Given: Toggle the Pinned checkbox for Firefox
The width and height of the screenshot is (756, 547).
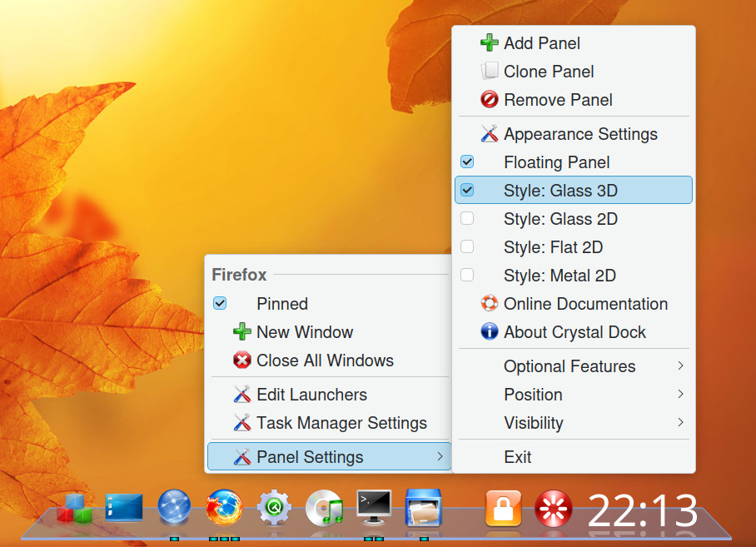Looking at the screenshot, I should (x=220, y=304).
